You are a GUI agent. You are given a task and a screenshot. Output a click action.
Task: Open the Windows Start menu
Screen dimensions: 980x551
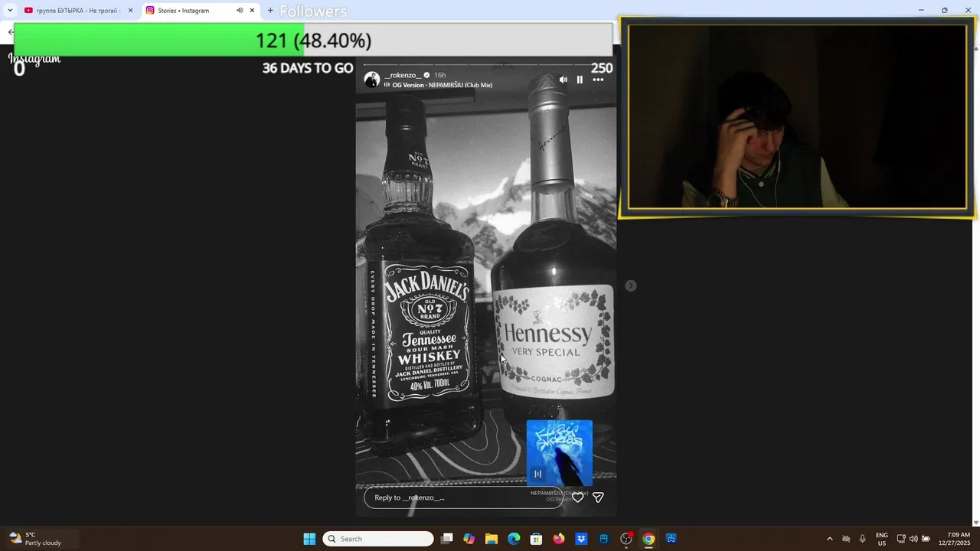[x=309, y=539]
